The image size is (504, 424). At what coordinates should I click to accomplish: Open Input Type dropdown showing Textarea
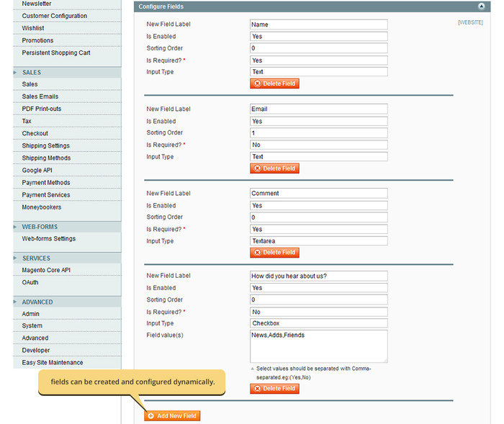[318, 241]
